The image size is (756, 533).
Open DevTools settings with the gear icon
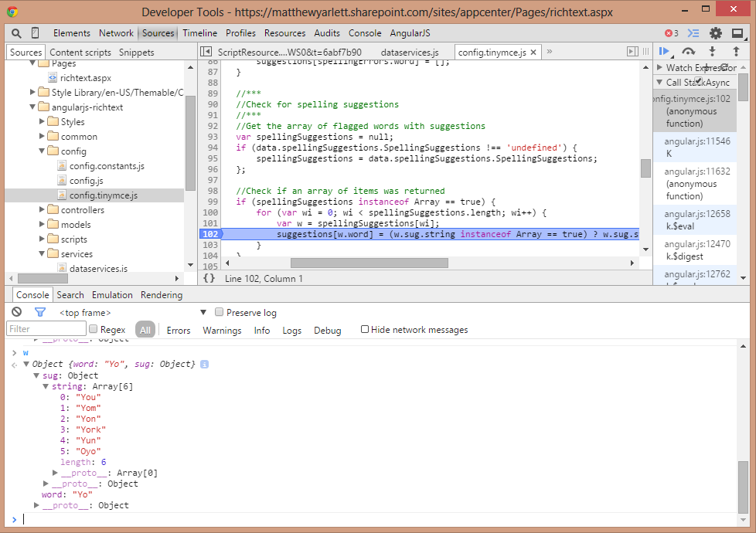pyautogui.click(x=716, y=33)
